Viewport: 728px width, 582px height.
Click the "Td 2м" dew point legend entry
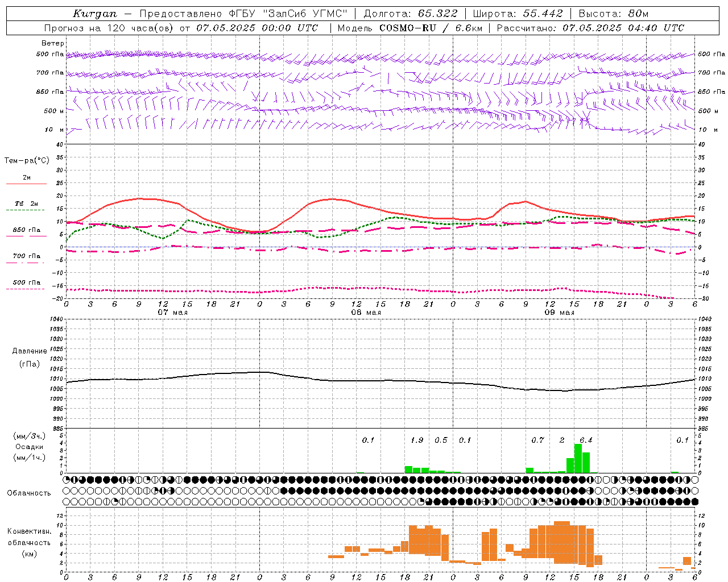click(26, 203)
